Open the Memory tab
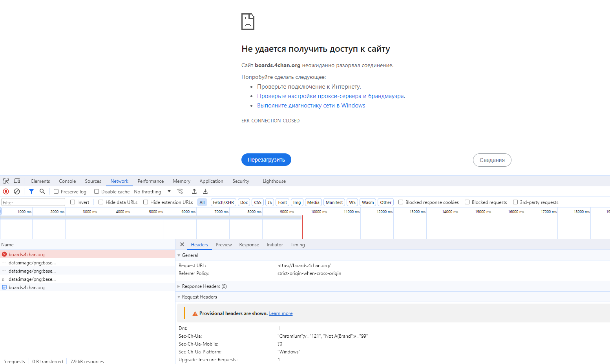This screenshot has width=610, height=364. point(182,181)
